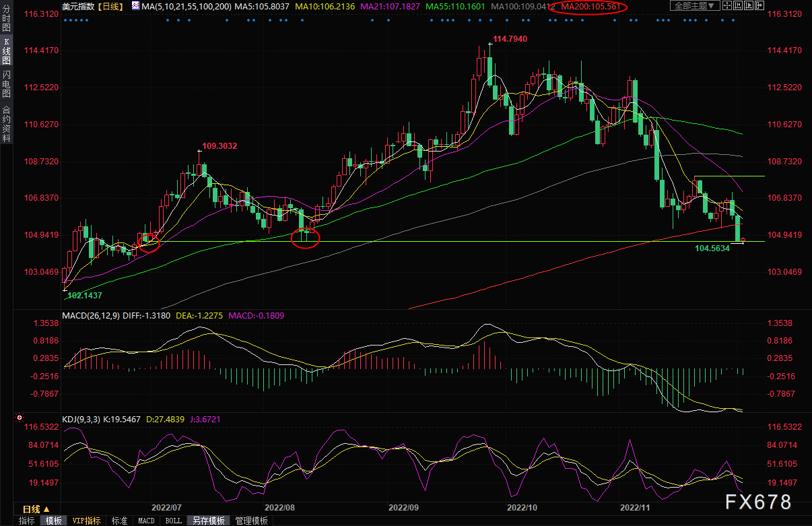Open the 全部主题 theme dropdown
The image size is (812, 526).
[x=695, y=5]
